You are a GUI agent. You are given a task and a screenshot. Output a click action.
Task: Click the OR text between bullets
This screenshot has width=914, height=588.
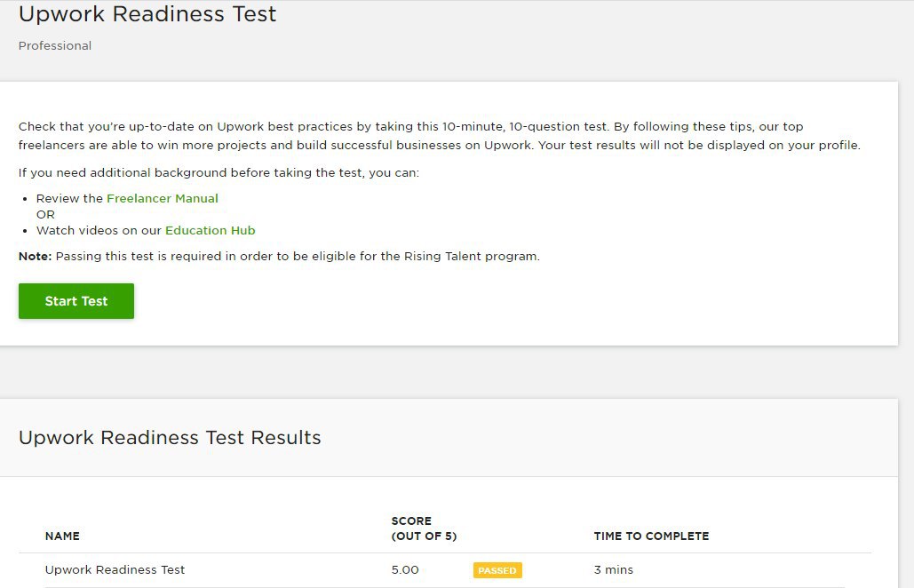45,214
